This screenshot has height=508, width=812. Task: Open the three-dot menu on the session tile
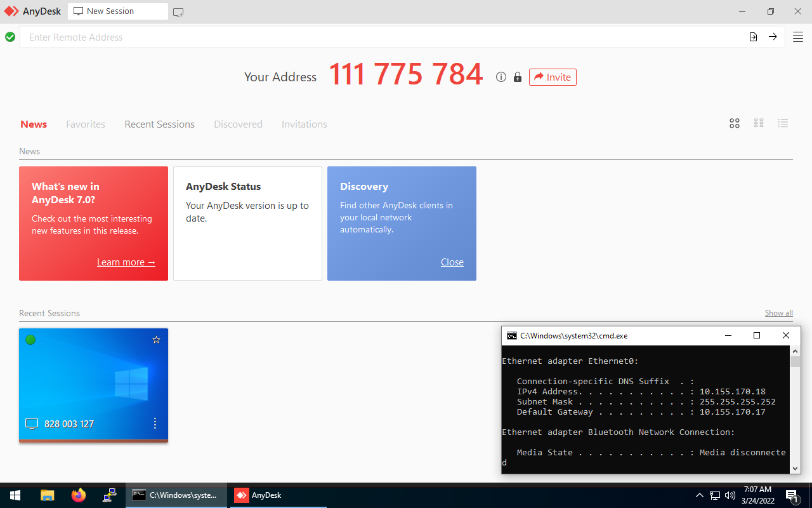point(155,424)
